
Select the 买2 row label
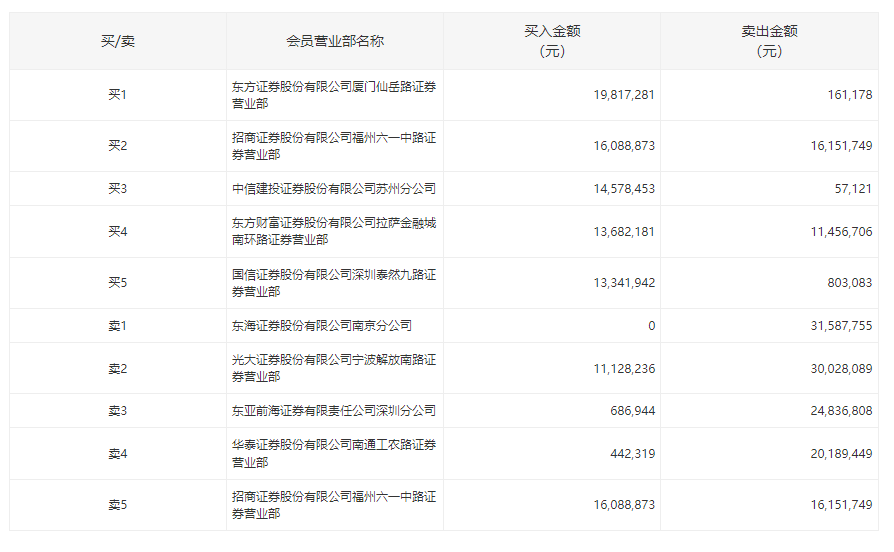pos(118,146)
